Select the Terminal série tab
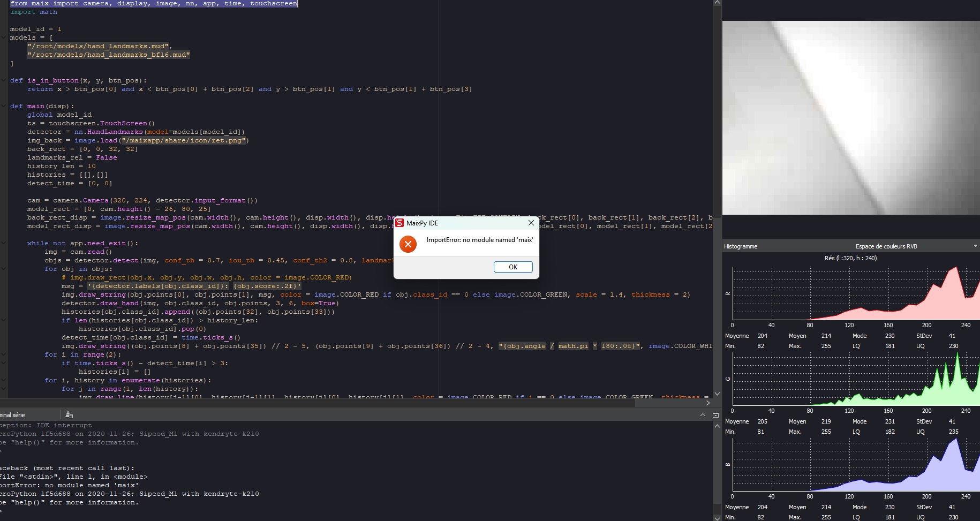980x521 pixels. [x=13, y=415]
